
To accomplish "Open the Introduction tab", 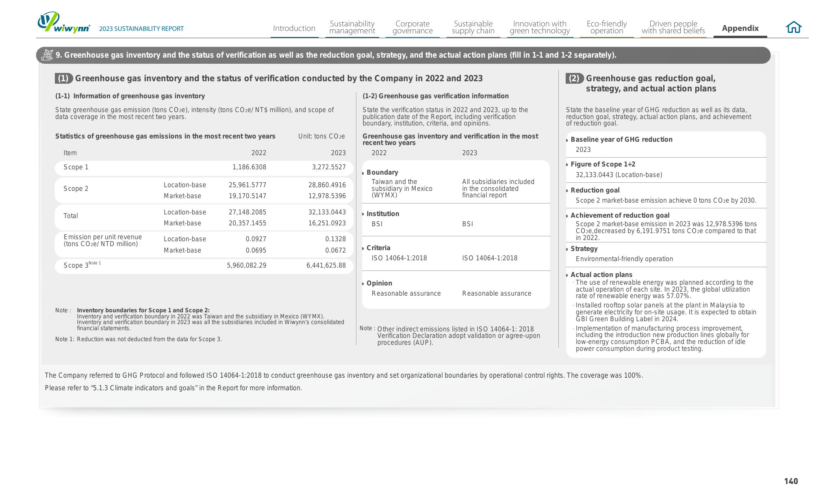I will pyautogui.click(x=294, y=28).
